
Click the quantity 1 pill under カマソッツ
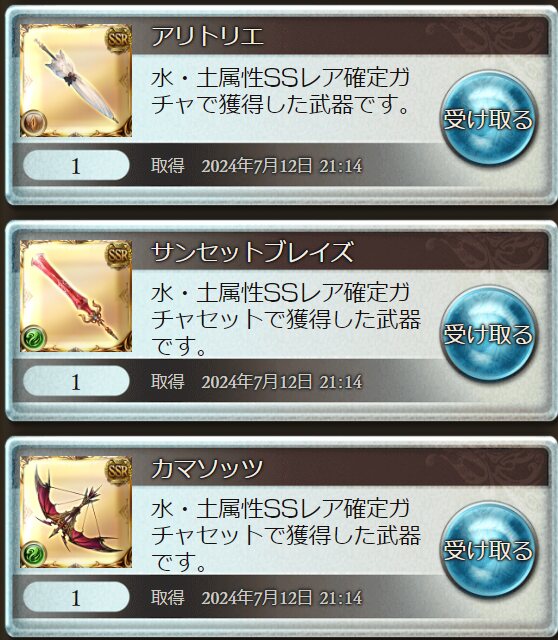click(76, 597)
